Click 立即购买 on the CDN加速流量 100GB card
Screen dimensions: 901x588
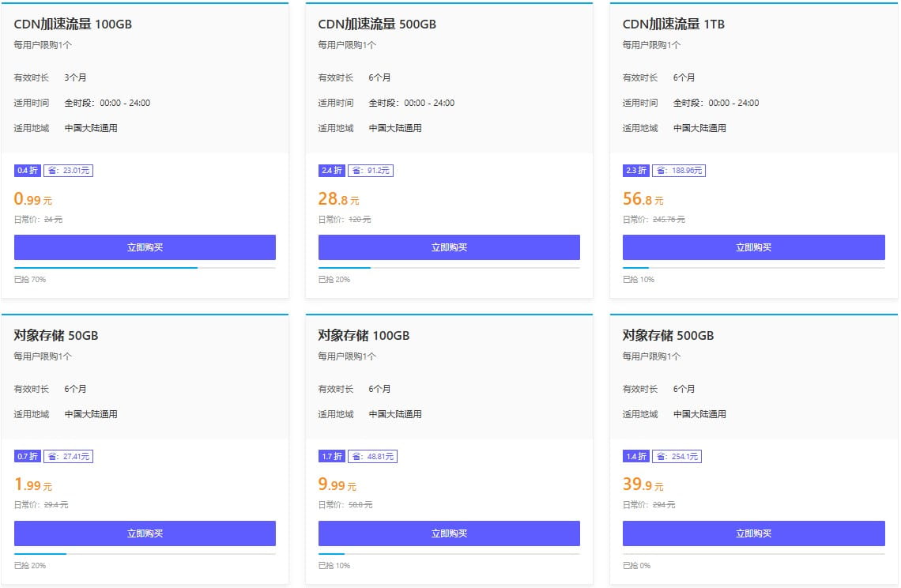[145, 247]
